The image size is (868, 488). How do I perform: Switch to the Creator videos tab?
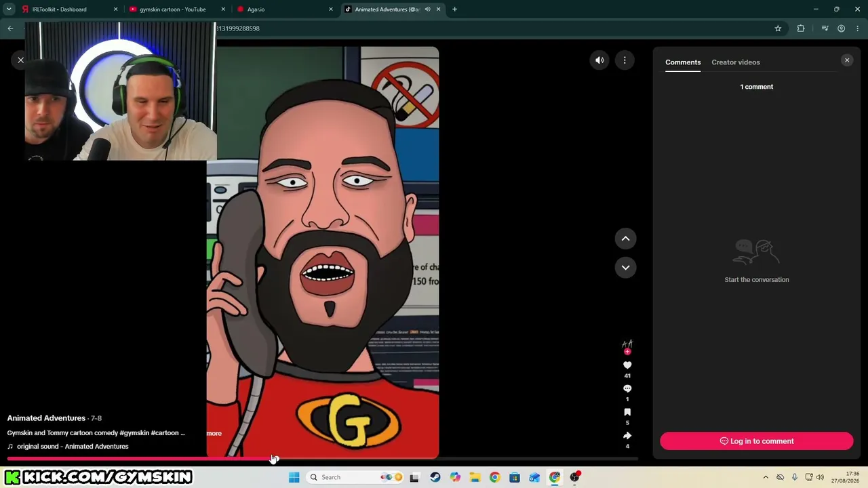(736, 62)
